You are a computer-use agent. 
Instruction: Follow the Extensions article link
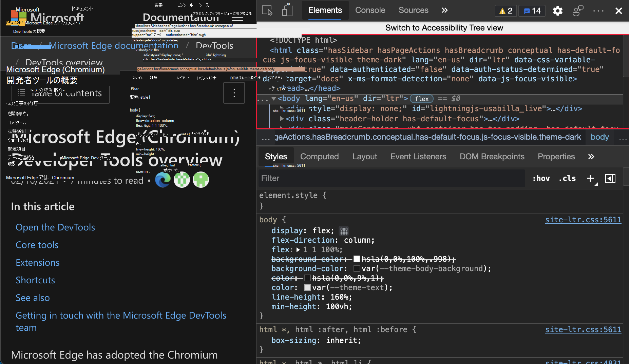pyautogui.click(x=38, y=263)
